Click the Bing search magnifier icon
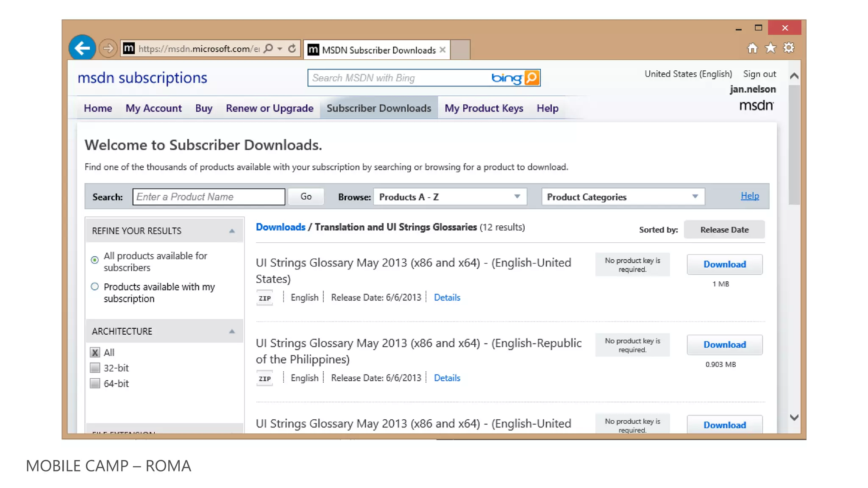Screen dimensions: 868x488 [x=531, y=78]
